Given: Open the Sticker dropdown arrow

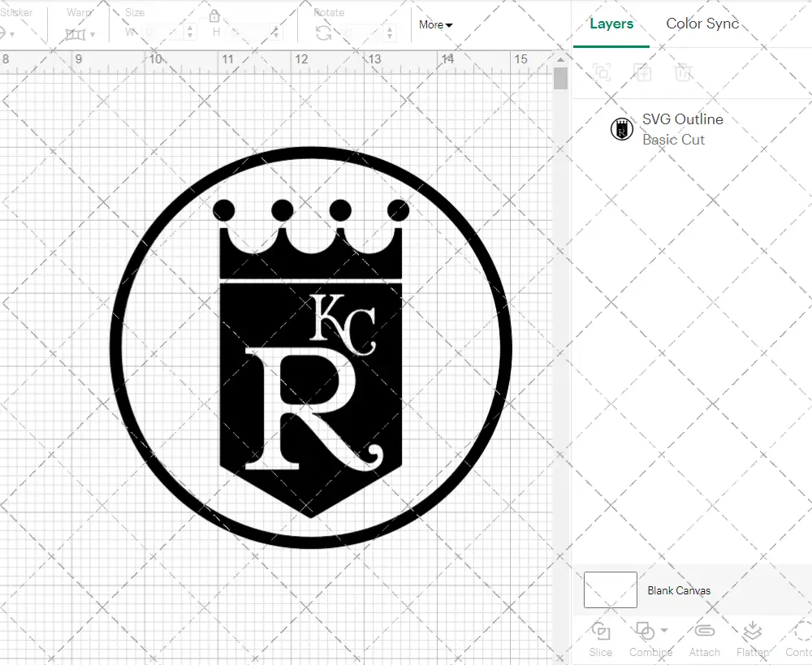Looking at the screenshot, I should [x=11, y=35].
